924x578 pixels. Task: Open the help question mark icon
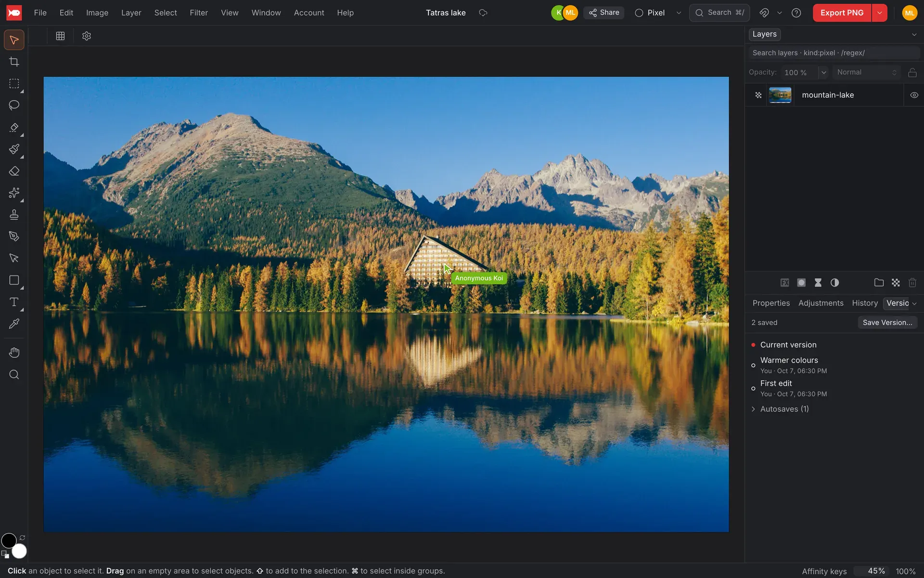coord(796,13)
